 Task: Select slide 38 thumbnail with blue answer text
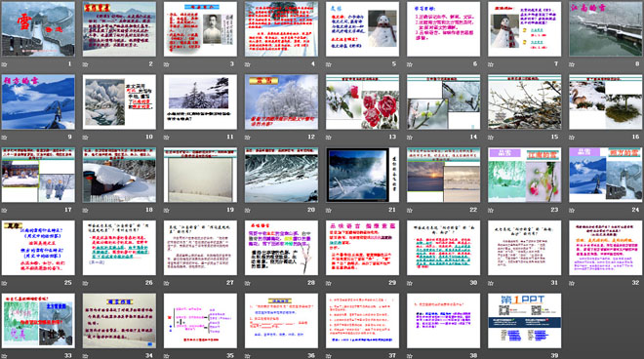point(444,321)
